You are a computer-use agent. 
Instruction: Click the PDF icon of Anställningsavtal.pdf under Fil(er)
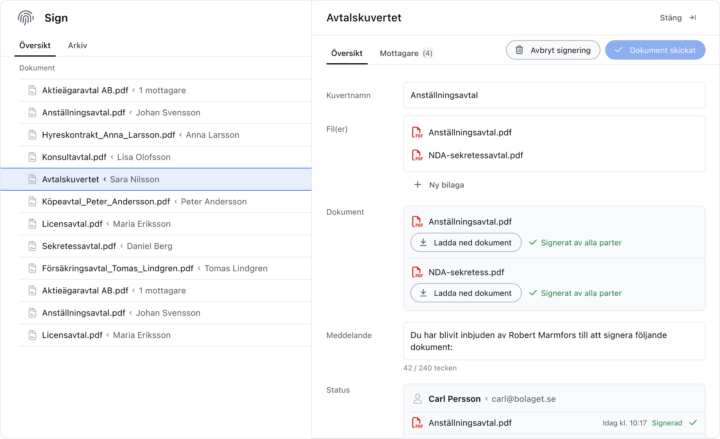(x=417, y=133)
